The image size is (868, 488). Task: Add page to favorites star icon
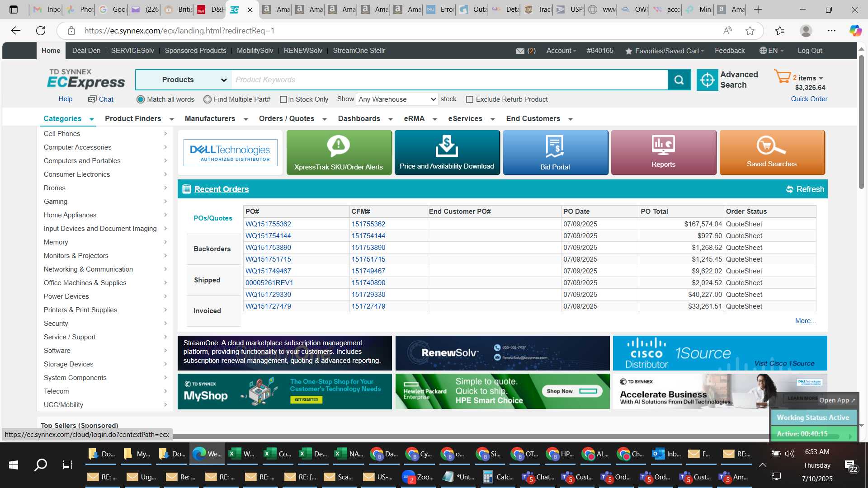point(750,31)
